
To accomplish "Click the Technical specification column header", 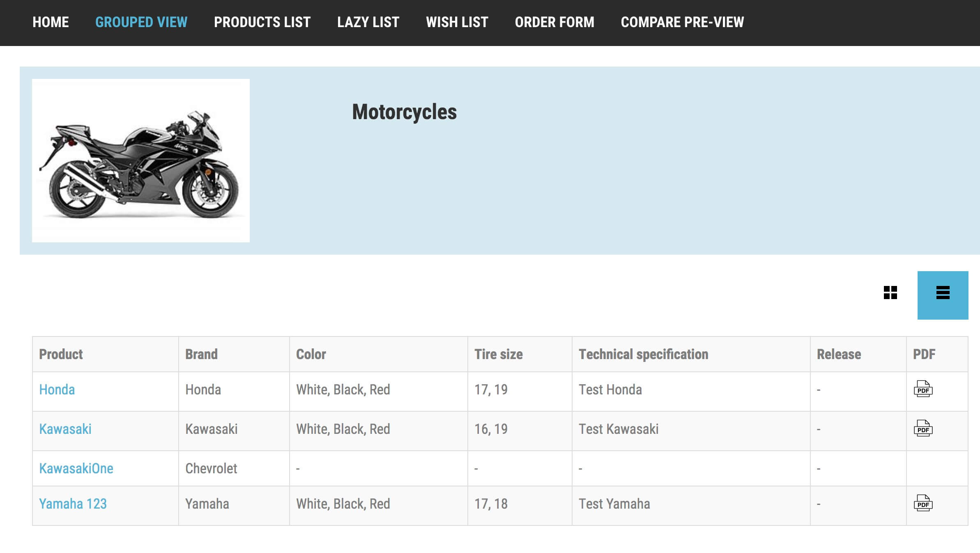I will pos(691,354).
